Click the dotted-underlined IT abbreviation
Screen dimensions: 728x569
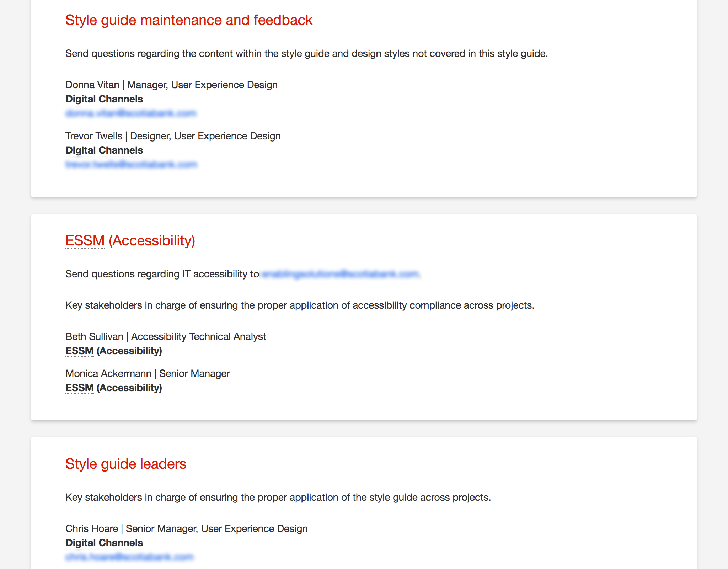(x=186, y=274)
